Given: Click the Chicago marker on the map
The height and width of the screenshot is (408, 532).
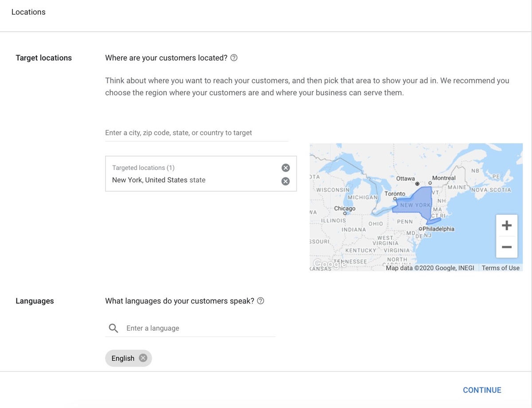Looking at the screenshot, I should coord(344,213).
